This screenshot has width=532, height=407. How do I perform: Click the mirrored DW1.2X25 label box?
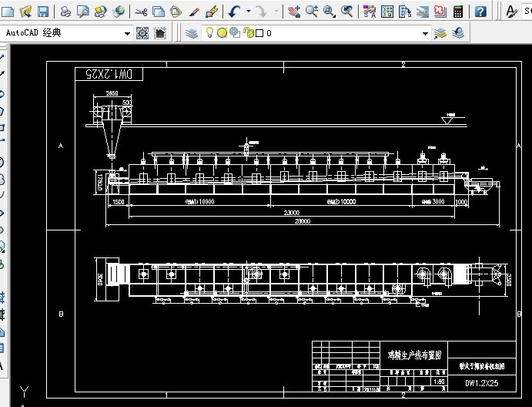[109, 74]
